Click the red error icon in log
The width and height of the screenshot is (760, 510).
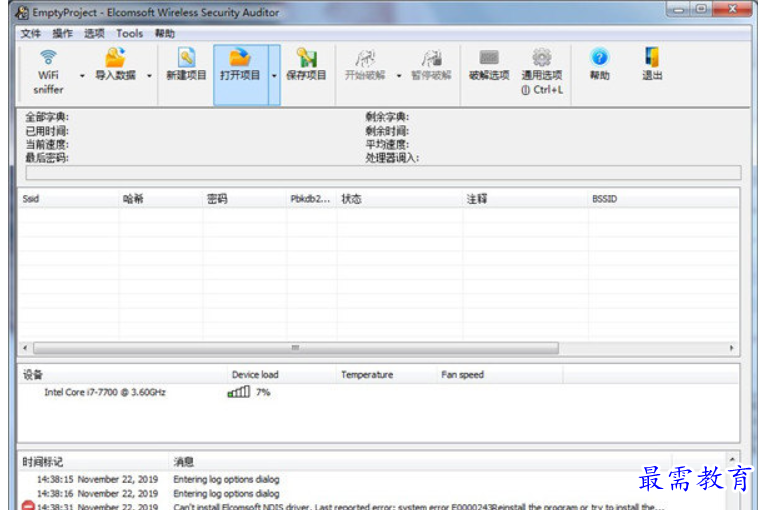point(28,505)
